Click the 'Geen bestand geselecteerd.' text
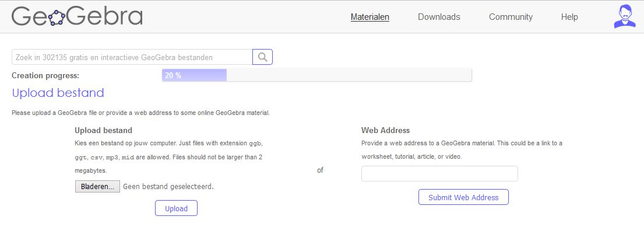 (168, 186)
